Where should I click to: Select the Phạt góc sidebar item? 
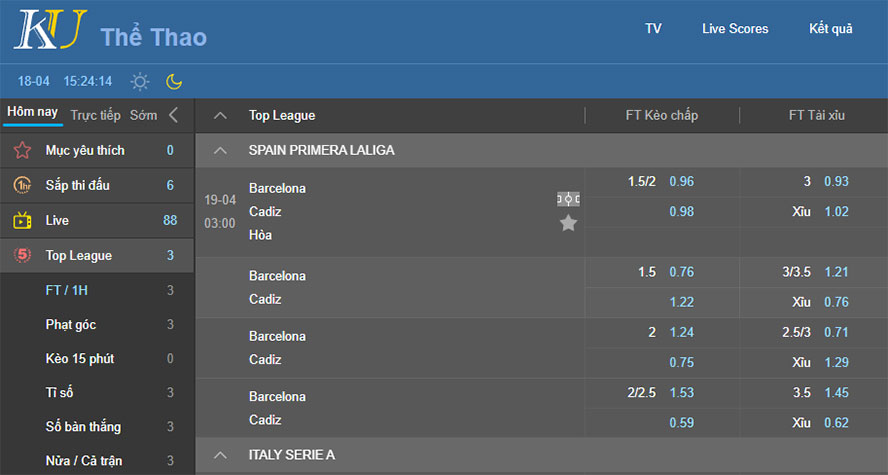71,325
